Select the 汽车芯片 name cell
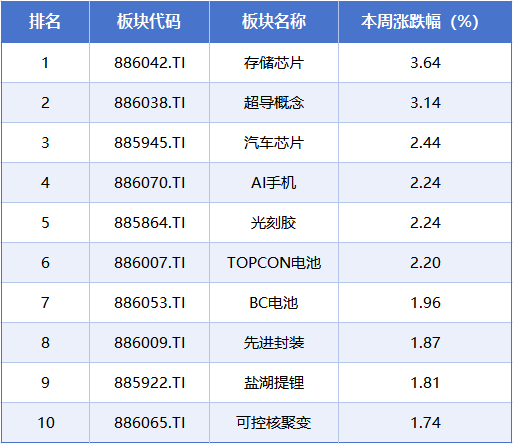The height and width of the screenshot is (444, 513). point(274,143)
